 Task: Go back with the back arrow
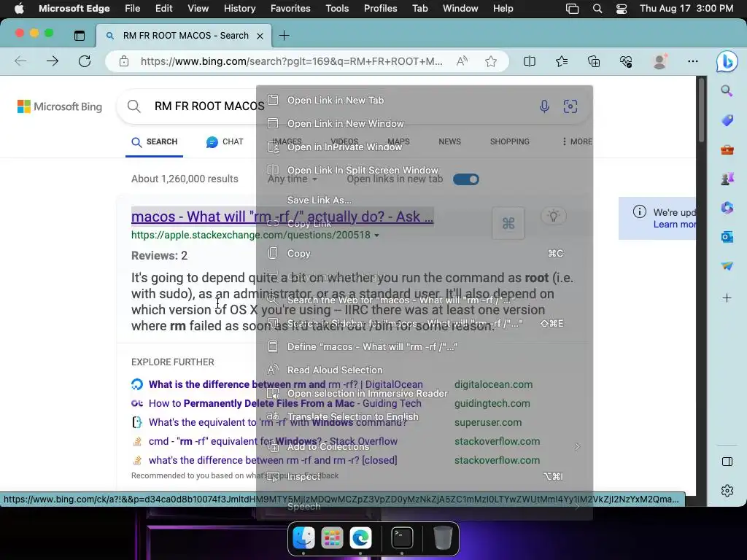20,61
